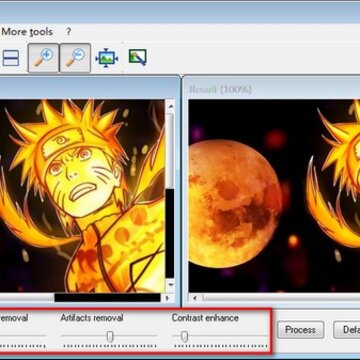Open the More tools menu
The height and width of the screenshot is (360, 360).
pyautogui.click(x=27, y=32)
